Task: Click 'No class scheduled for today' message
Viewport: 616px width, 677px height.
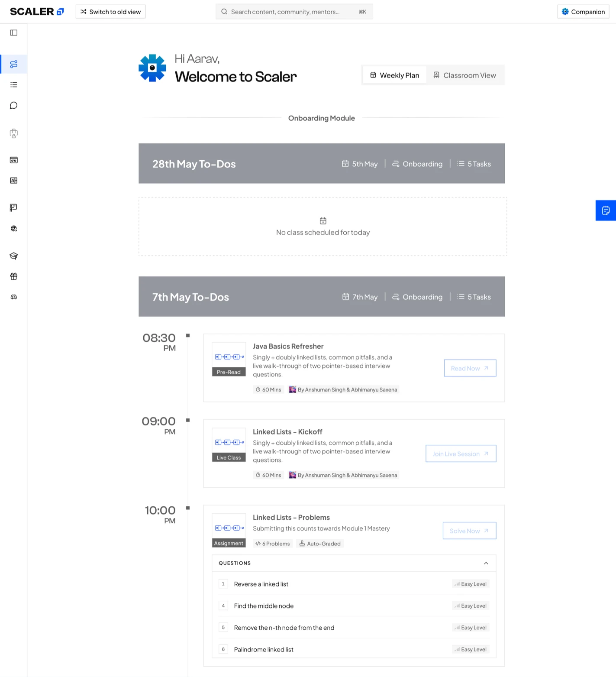Action: pos(323,233)
